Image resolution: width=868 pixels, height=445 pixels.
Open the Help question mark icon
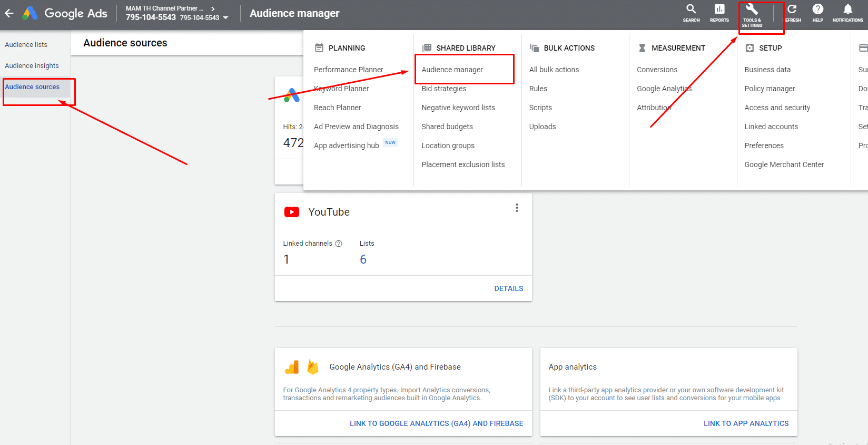817,9
